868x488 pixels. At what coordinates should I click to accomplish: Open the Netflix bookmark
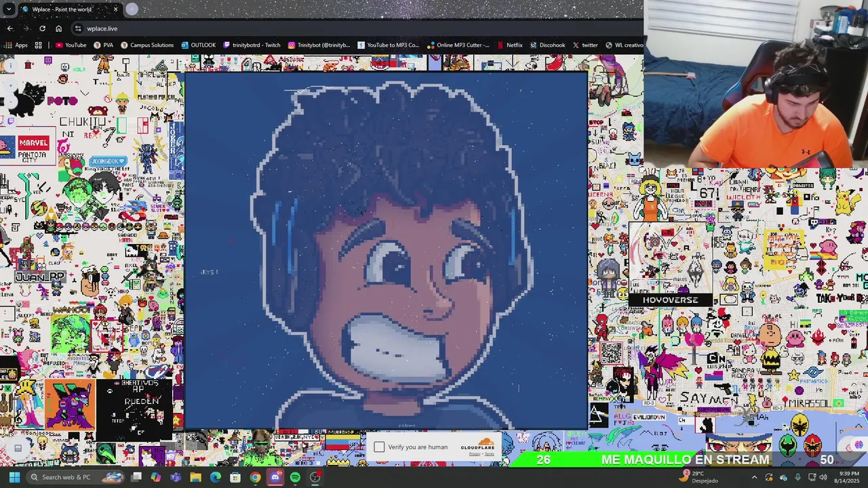point(509,45)
